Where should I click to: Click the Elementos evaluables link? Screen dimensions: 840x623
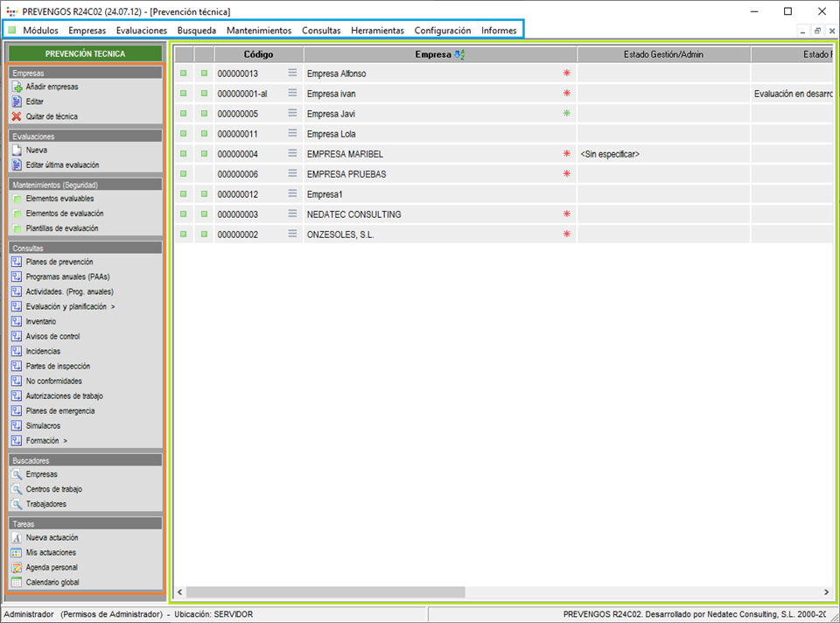point(59,199)
